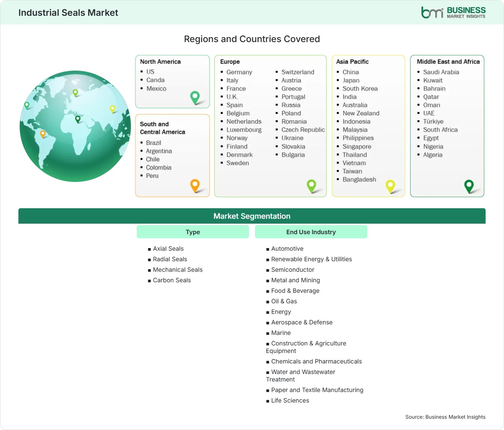Click 'Taiwan' in Asia Pacific list

tap(352, 171)
